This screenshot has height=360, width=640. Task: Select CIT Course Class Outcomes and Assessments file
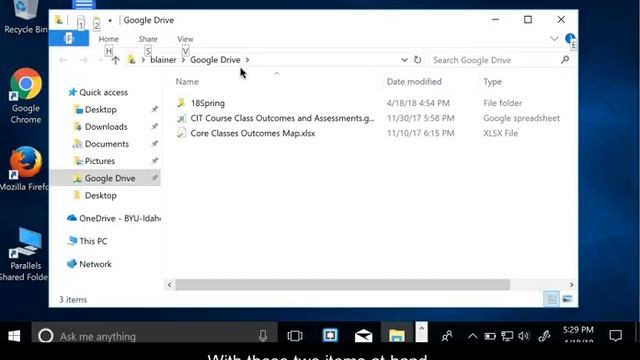tap(282, 118)
